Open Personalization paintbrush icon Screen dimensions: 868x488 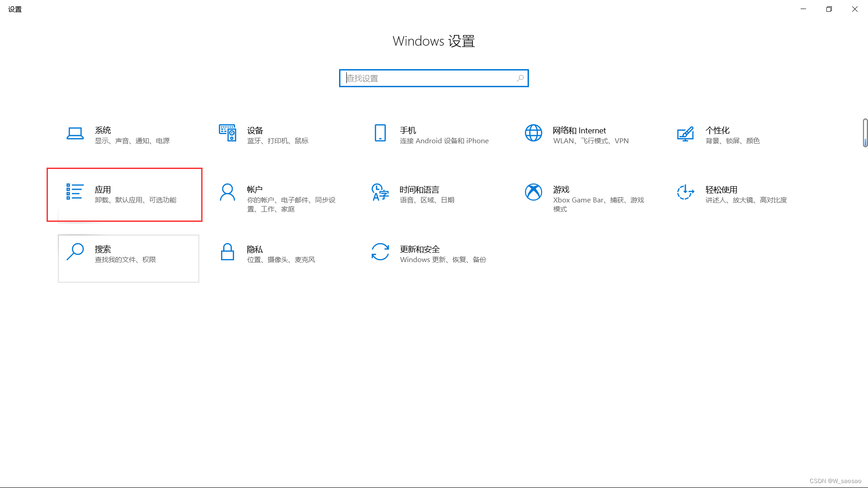coord(685,133)
